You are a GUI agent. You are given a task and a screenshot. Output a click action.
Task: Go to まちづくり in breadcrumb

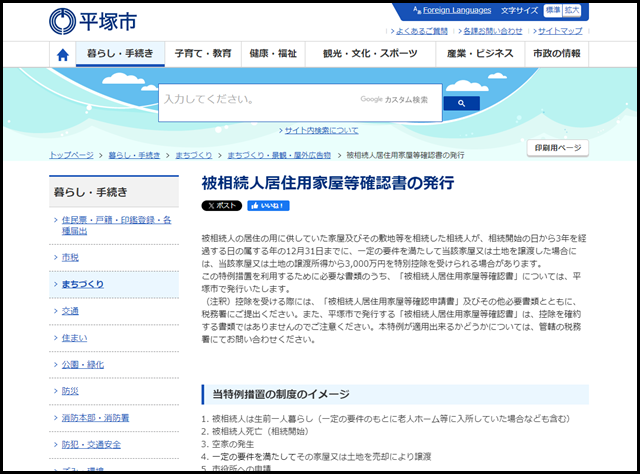click(194, 155)
